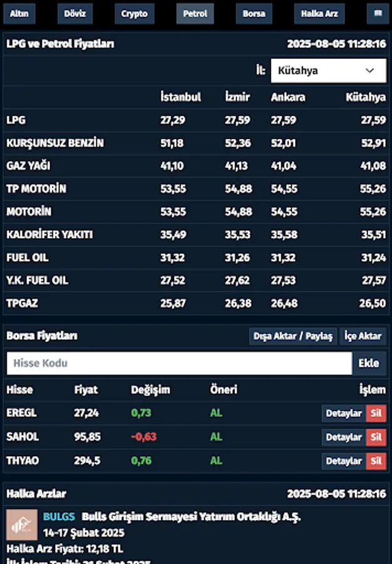The image size is (392, 564).
Task: Click the Hisse Kodu input field
Action: coord(178,363)
